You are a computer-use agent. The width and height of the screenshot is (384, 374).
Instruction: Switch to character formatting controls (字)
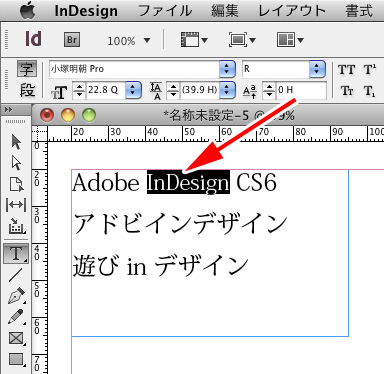point(27,69)
